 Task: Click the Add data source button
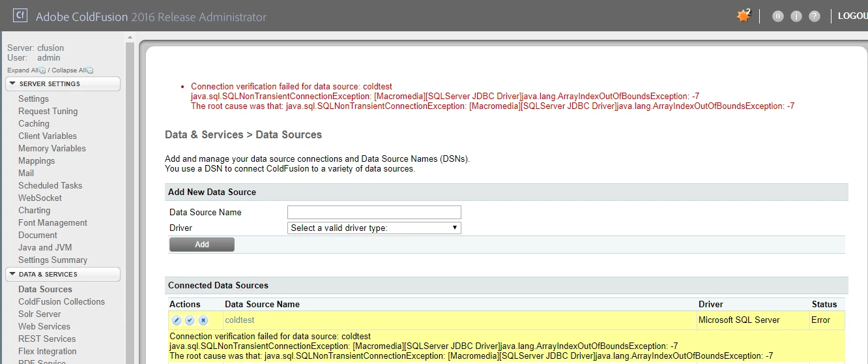pos(202,245)
